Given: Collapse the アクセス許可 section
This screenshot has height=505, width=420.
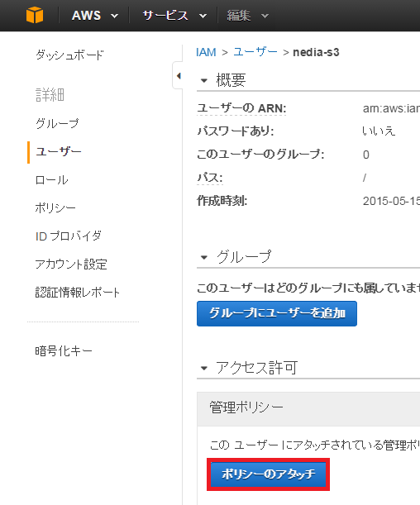Looking at the screenshot, I should 204,368.
